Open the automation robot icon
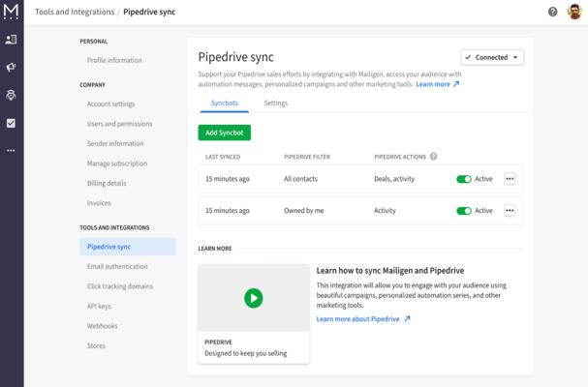 (12, 96)
